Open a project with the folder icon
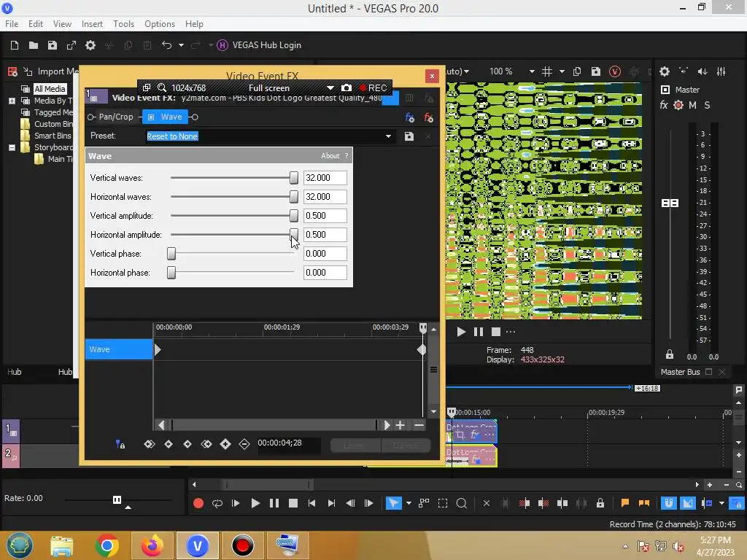Screen dimensions: 747x560 pos(34,45)
